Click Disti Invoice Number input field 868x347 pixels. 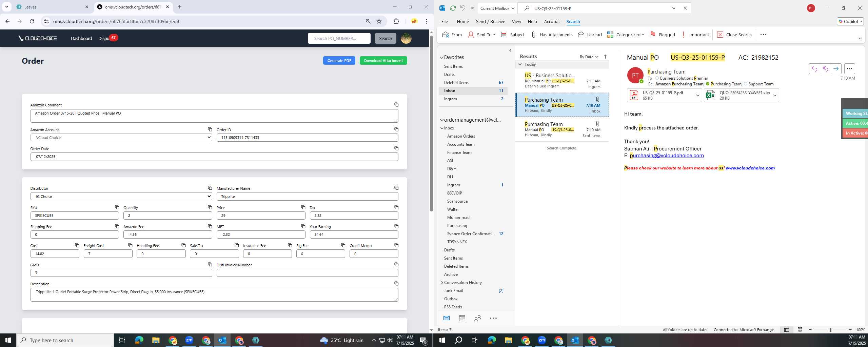click(x=307, y=273)
